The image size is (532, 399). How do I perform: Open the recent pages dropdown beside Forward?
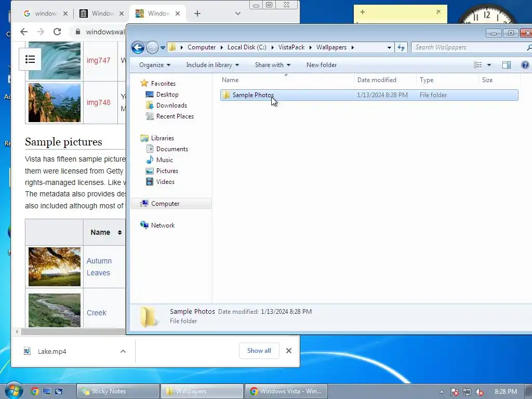point(163,47)
